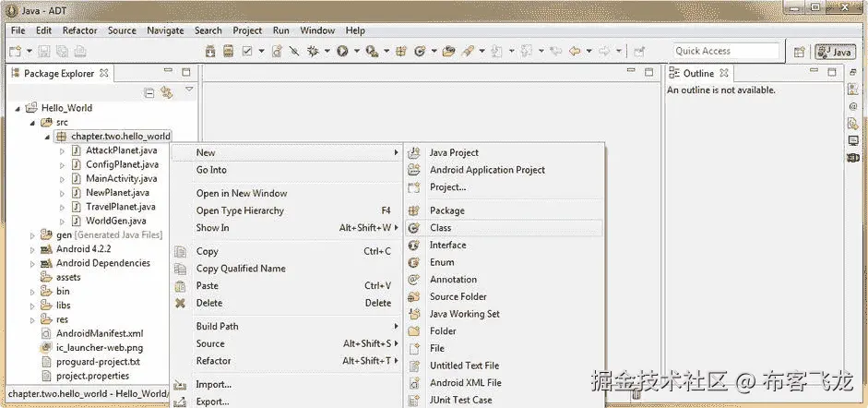Switch to the Java perspective button
The image size is (868, 408).
[835, 52]
